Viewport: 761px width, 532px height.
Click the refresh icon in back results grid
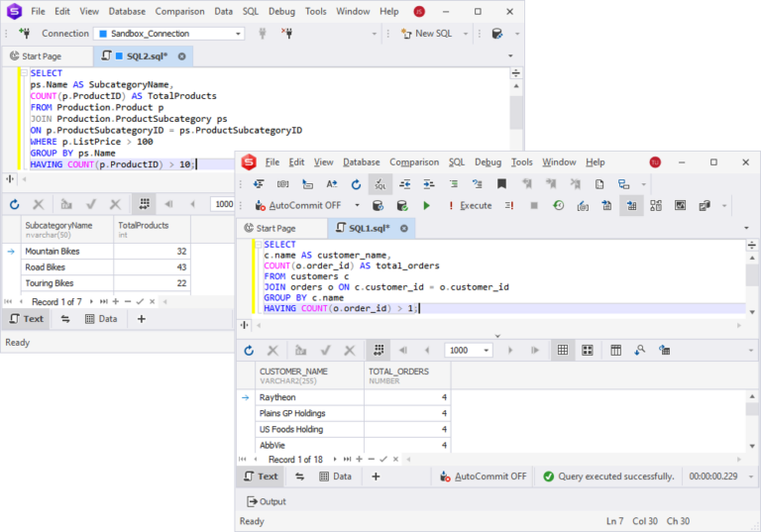14,204
